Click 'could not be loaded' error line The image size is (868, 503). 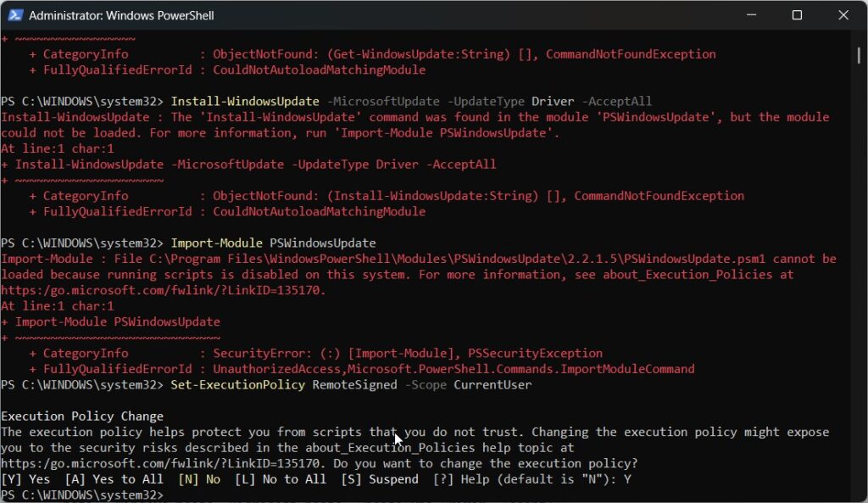(280, 133)
